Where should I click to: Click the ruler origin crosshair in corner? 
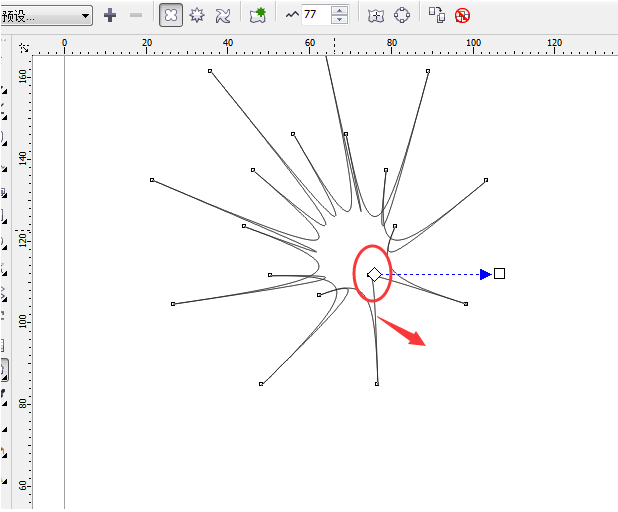(24, 48)
